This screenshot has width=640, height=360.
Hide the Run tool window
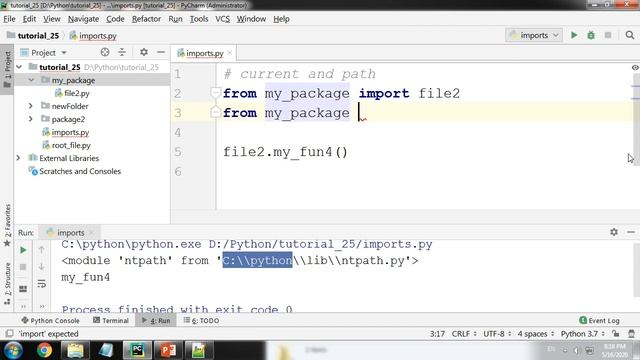pos(631,232)
